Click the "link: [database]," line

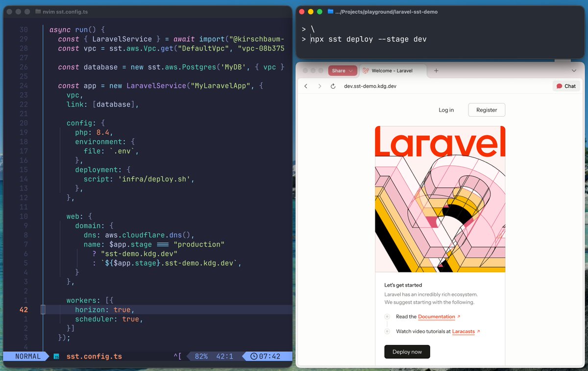point(103,104)
